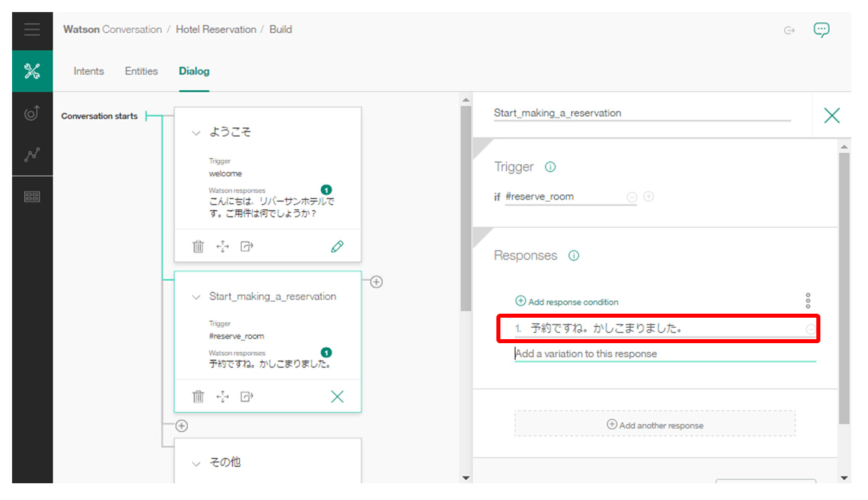The height and width of the screenshot is (500, 868).
Task: Delete the Start_making_a_reservation node
Action: (198, 397)
